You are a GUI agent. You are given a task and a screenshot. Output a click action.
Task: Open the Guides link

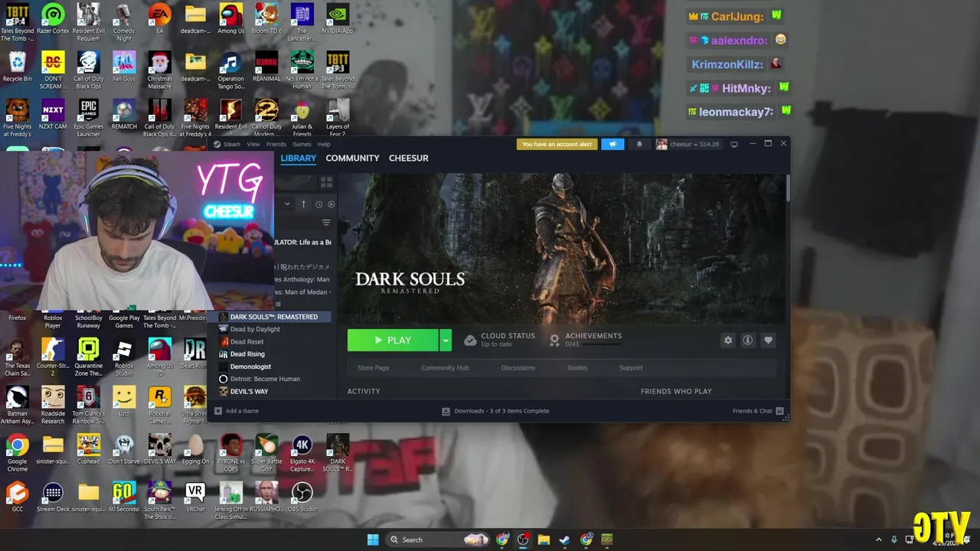tap(577, 368)
